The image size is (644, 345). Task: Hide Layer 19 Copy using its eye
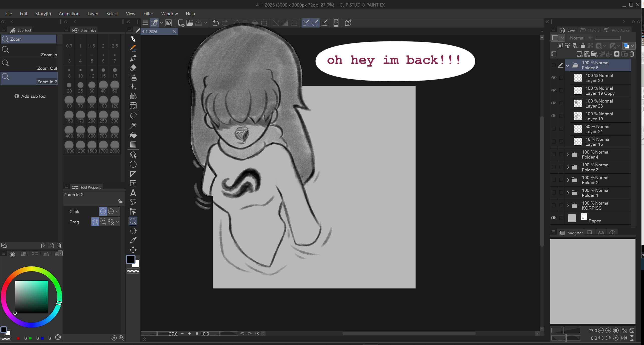point(554,91)
